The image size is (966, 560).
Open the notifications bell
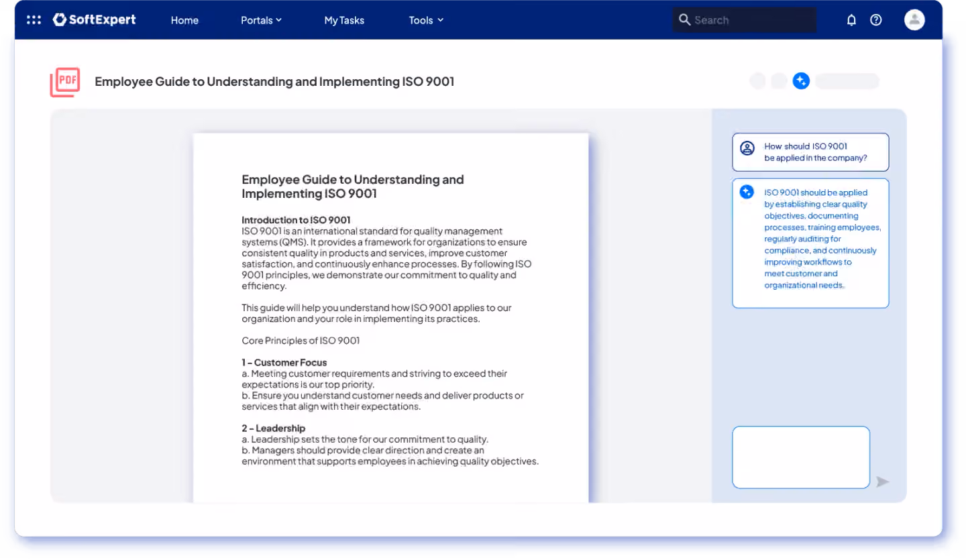coord(851,20)
